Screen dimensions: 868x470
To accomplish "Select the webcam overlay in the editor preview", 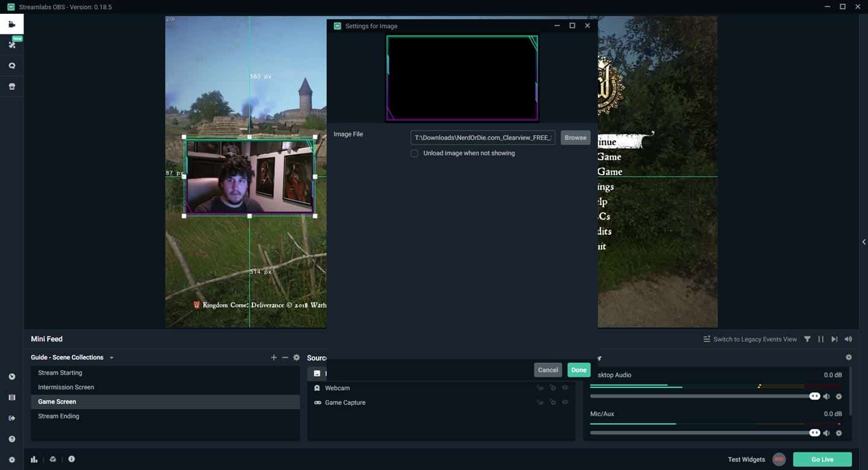I will pos(250,177).
